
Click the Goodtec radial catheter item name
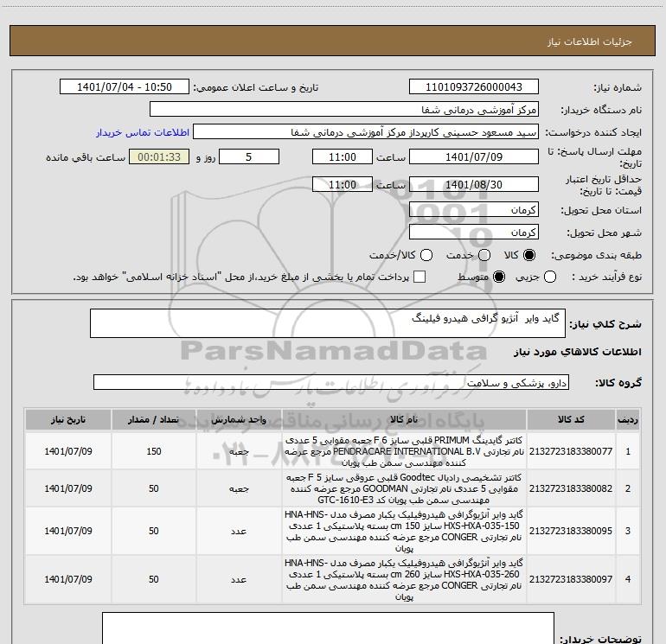[404, 488]
